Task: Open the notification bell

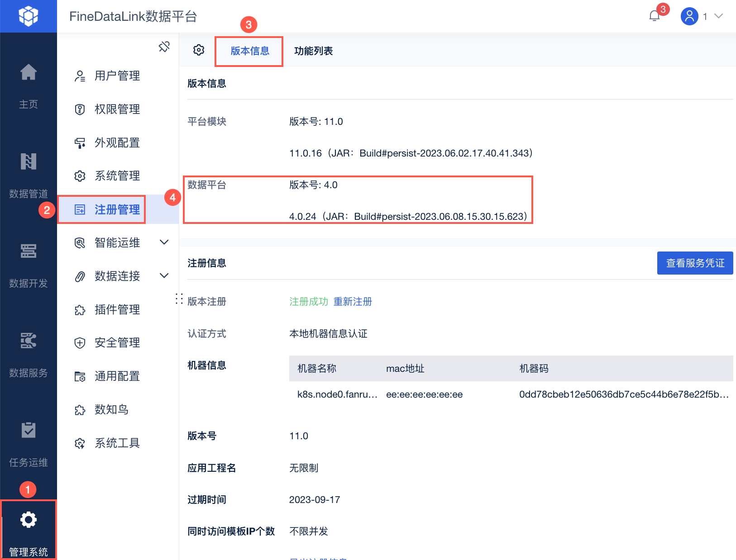Action: 655,16
